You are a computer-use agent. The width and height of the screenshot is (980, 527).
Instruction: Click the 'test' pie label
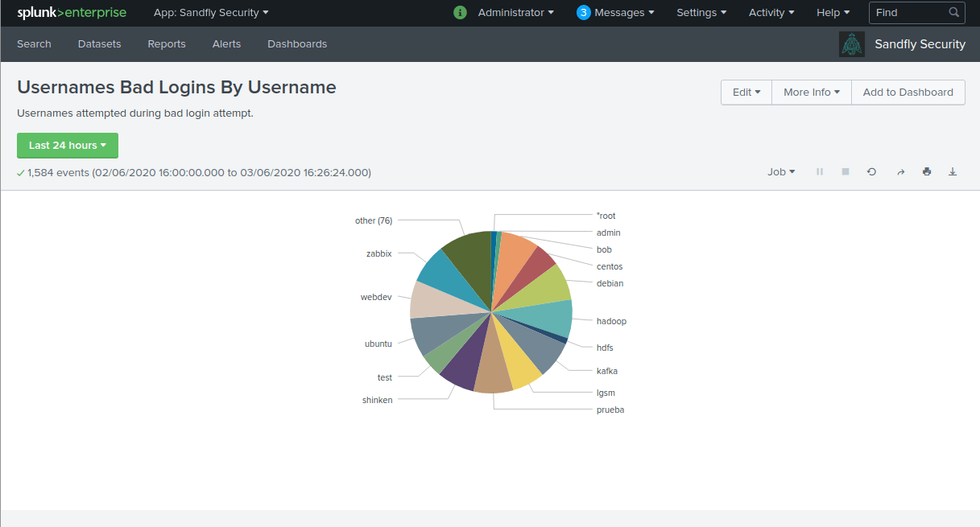tap(385, 377)
